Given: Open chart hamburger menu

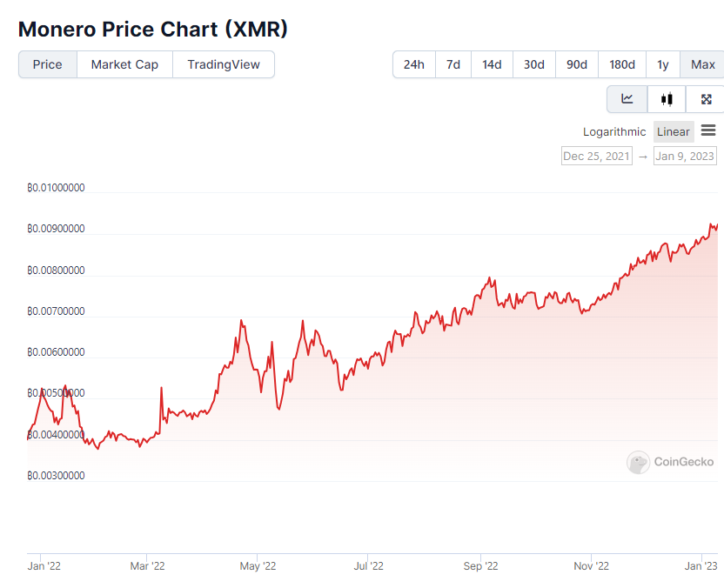Looking at the screenshot, I should (x=708, y=130).
